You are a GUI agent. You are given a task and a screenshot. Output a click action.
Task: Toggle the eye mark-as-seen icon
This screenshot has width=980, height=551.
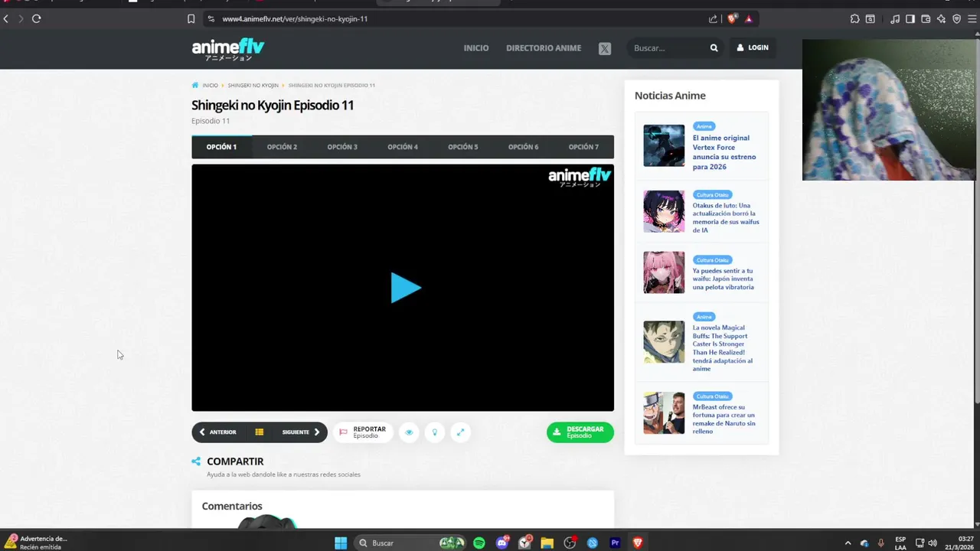point(409,432)
